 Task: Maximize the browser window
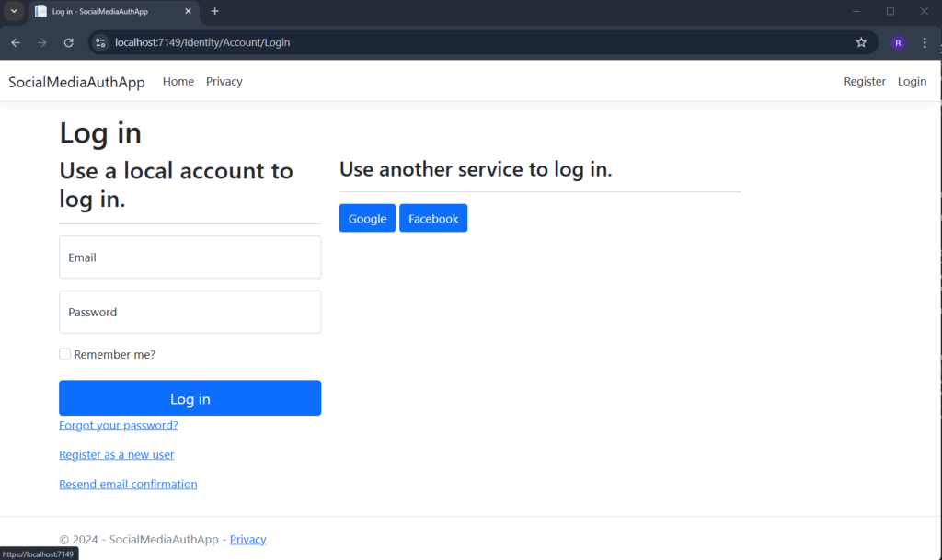click(x=890, y=11)
